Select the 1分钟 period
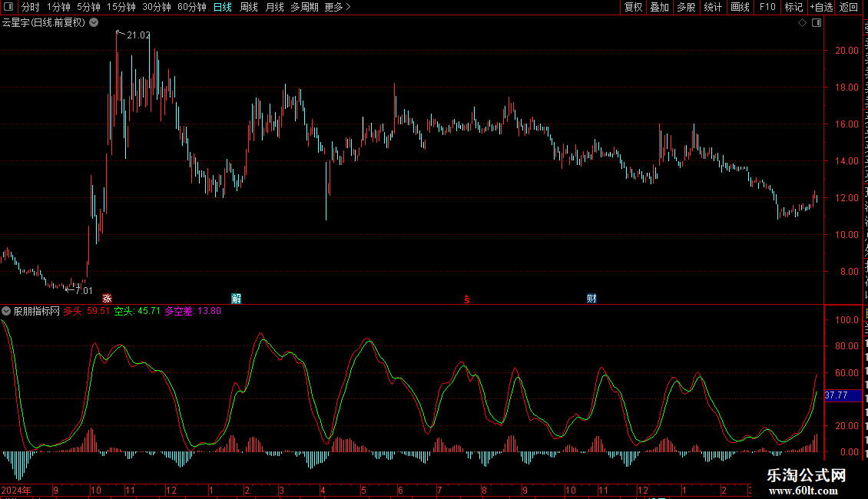This screenshot has height=499, width=868. (58, 7)
